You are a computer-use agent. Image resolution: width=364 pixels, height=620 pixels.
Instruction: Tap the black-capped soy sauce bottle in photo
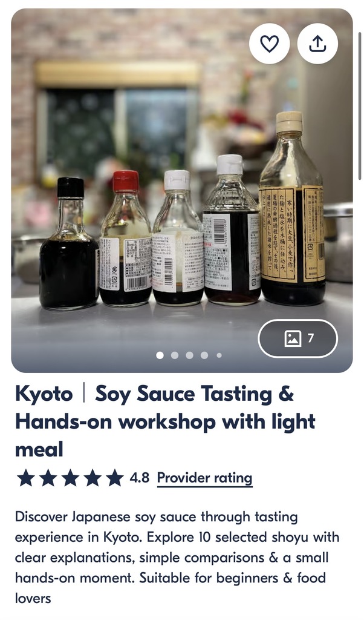[70, 243]
